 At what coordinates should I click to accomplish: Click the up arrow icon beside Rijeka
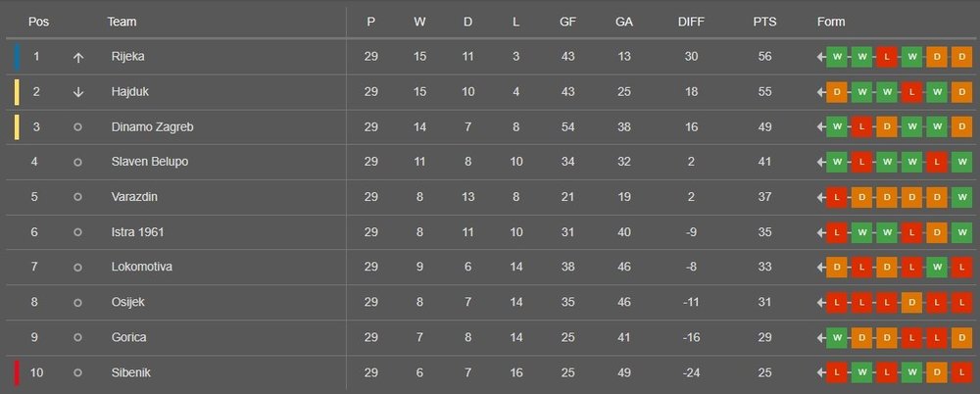pyautogui.click(x=78, y=57)
